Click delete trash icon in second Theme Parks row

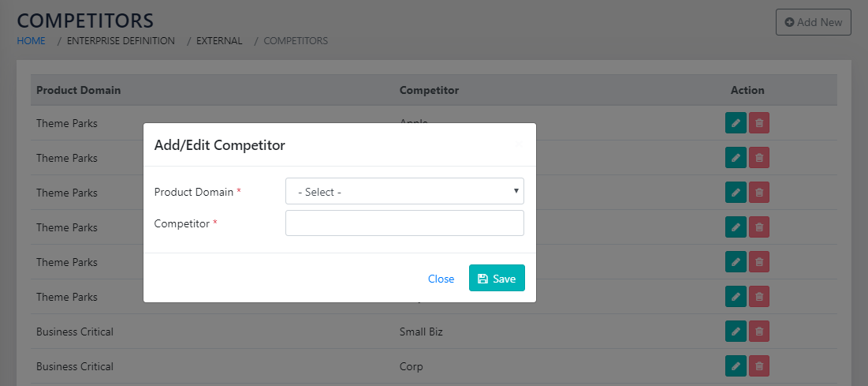click(x=759, y=158)
